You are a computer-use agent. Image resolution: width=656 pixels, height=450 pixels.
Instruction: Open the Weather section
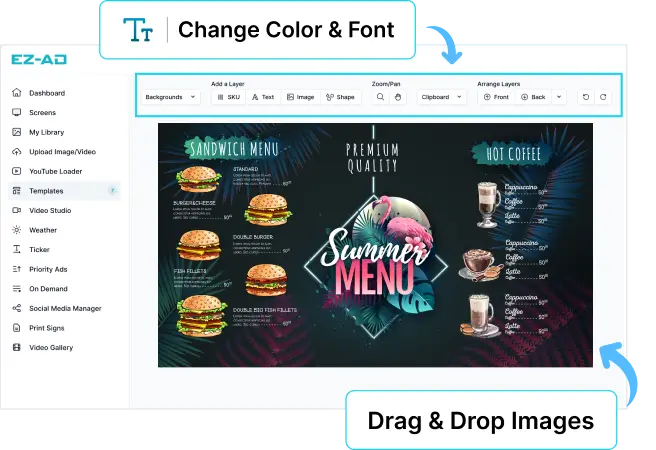[43, 230]
